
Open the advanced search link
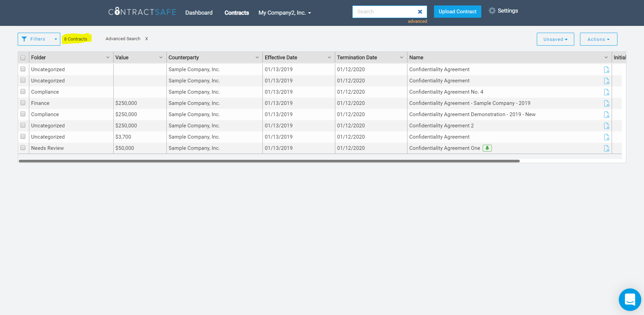417,21
